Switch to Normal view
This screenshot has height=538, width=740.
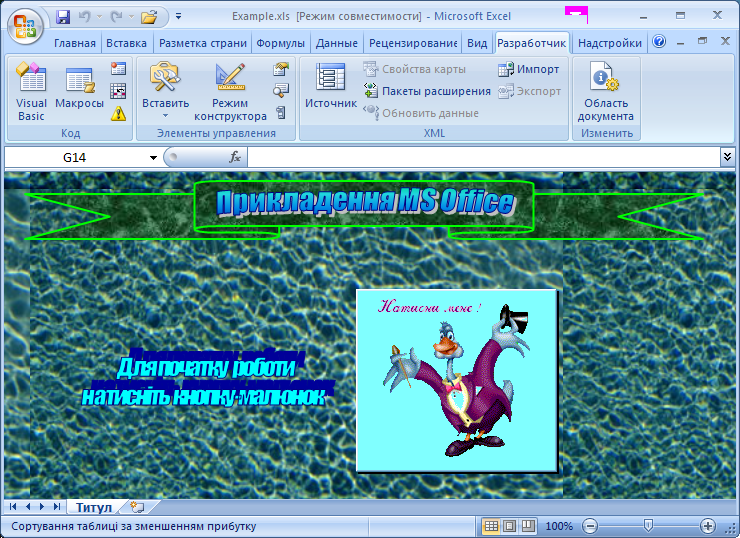pyautogui.click(x=491, y=526)
